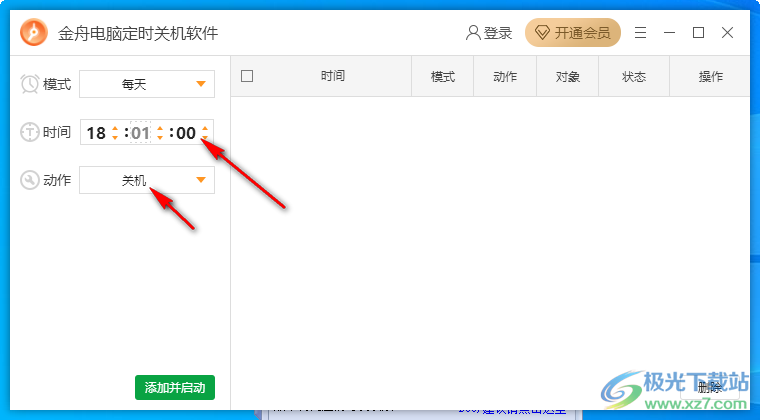Tick the select-all checkbox in table header
Image resolution: width=760 pixels, height=420 pixels.
[247, 76]
